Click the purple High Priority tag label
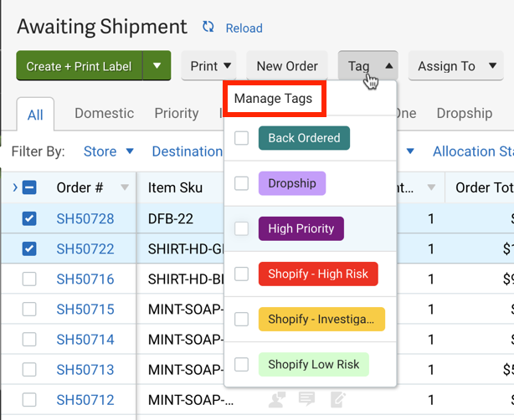 point(301,228)
